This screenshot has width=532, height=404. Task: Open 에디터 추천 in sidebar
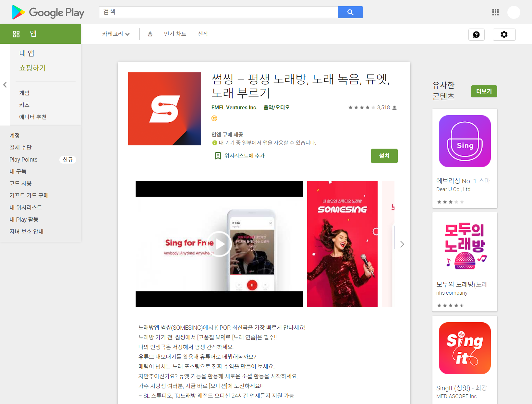pyautogui.click(x=33, y=117)
